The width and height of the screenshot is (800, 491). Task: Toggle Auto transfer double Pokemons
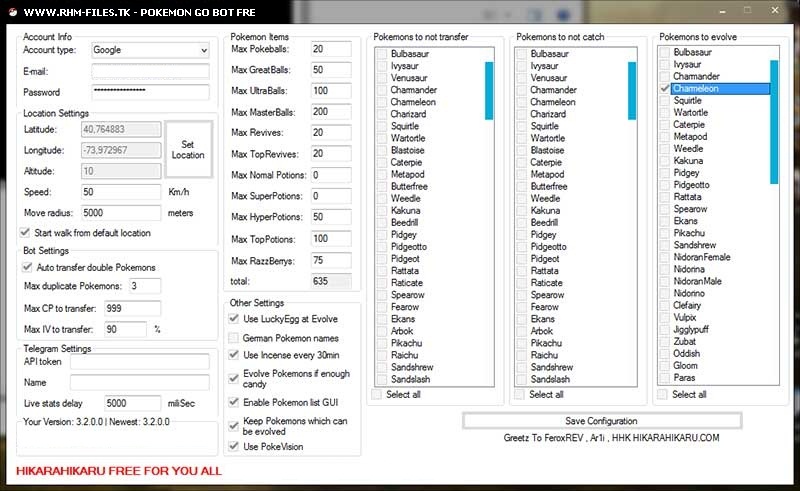27,267
